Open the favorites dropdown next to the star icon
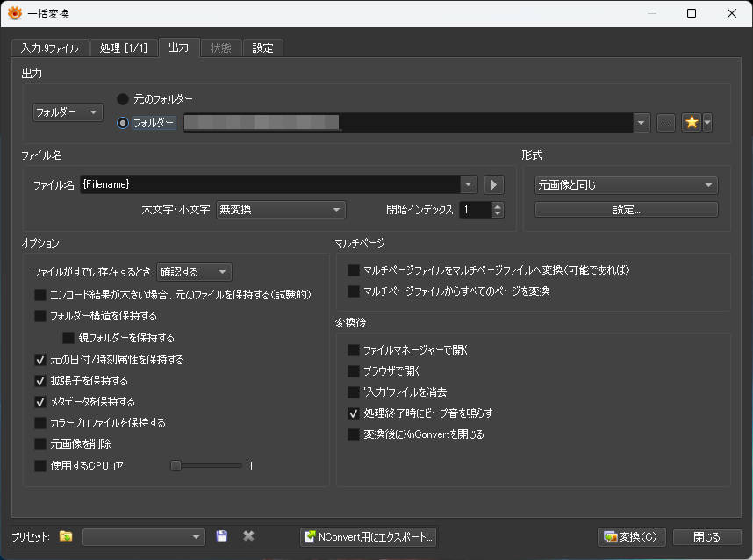 coord(706,122)
